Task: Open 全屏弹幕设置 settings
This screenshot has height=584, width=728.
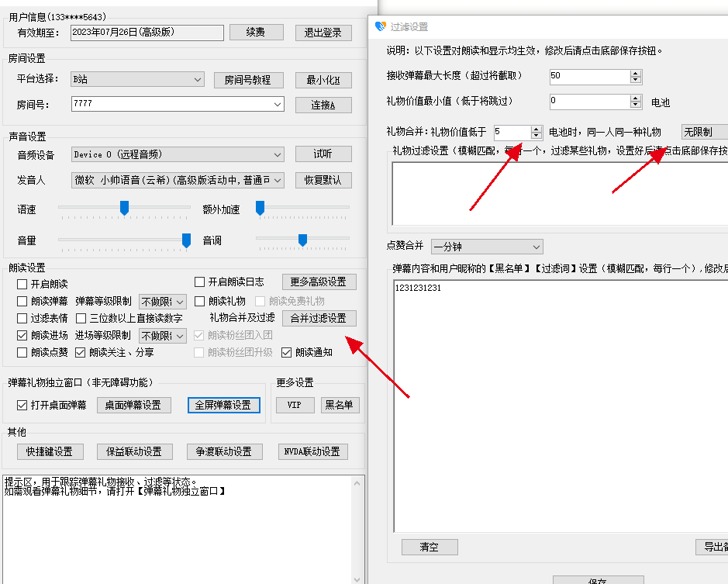Action: (x=224, y=405)
